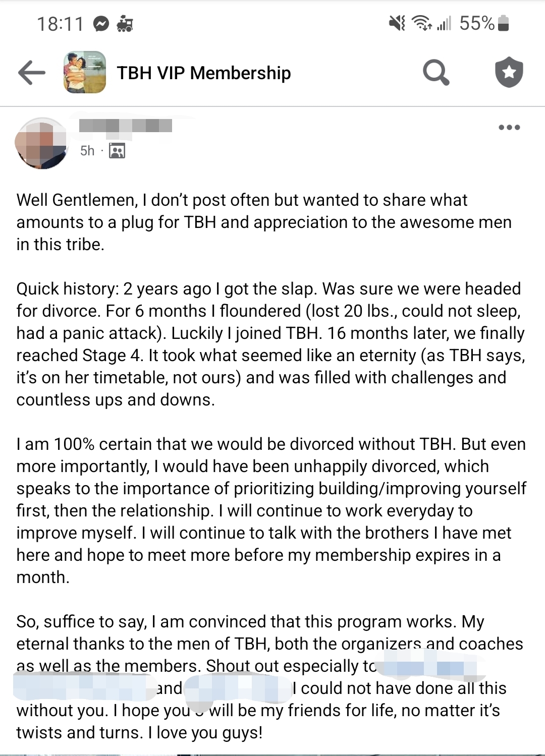Tap the mobile signal strength icon
Image resolution: width=545 pixels, height=756 pixels.
tap(444, 23)
